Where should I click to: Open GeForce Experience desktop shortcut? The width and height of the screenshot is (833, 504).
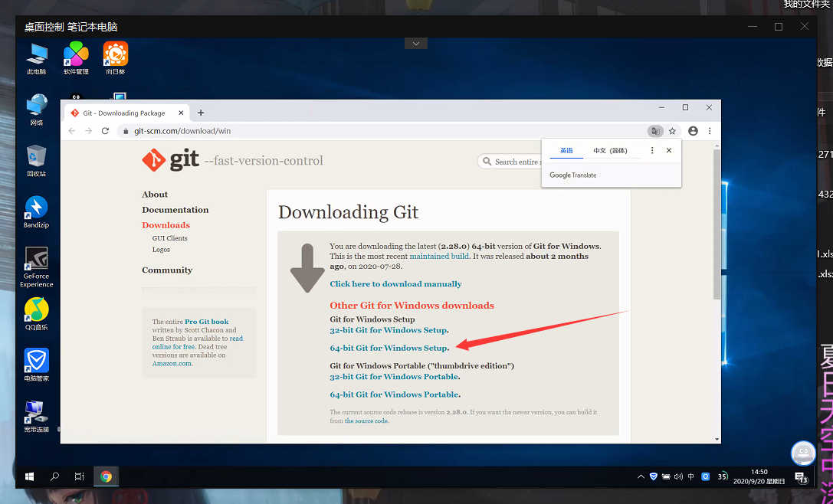pos(36,266)
